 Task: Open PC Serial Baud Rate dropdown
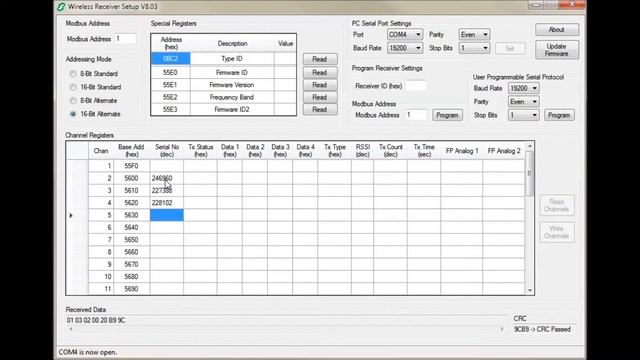pos(404,48)
